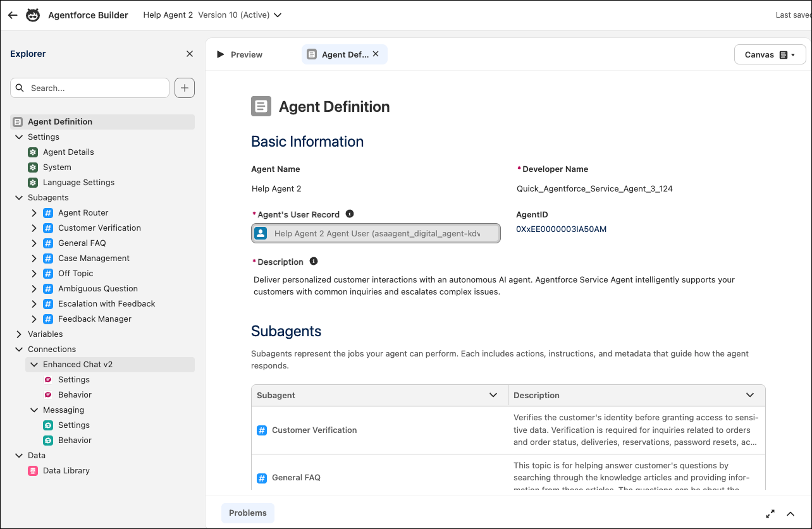Image resolution: width=812 pixels, height=529 pixels.
Task: Click hash icon in Customer Verification table row
Action: pyautogui.click(x=262, y=430)
